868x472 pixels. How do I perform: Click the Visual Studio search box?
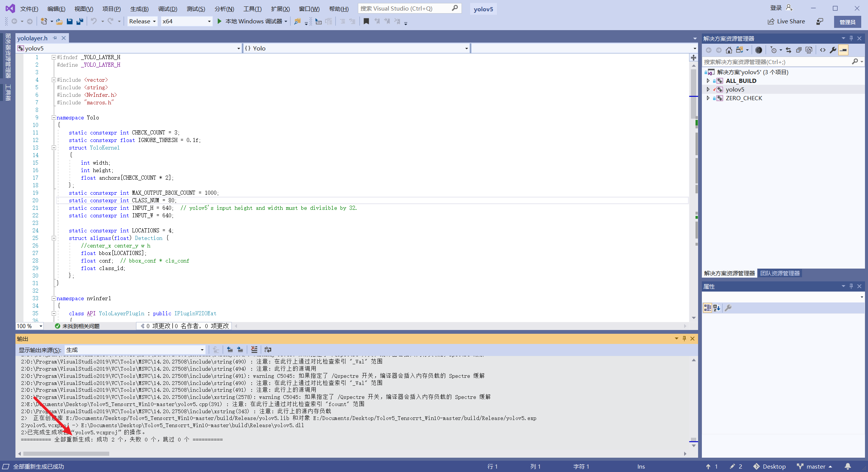pos(410,8)
